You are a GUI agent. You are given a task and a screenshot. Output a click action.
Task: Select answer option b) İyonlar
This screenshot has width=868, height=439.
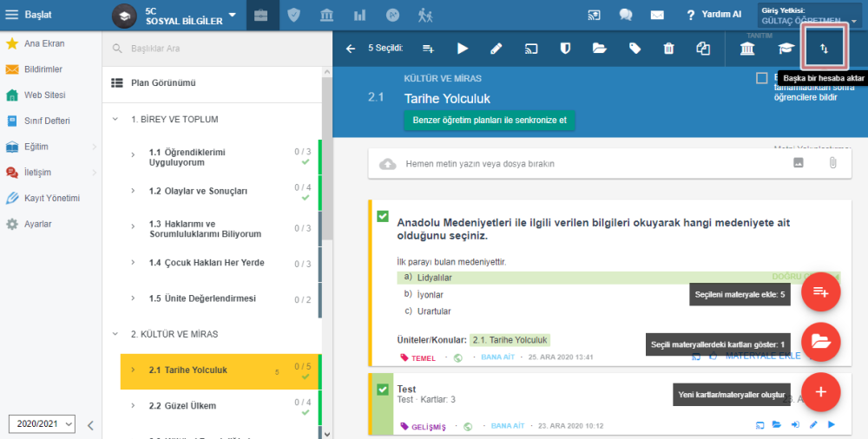click(x=424, y=294)
